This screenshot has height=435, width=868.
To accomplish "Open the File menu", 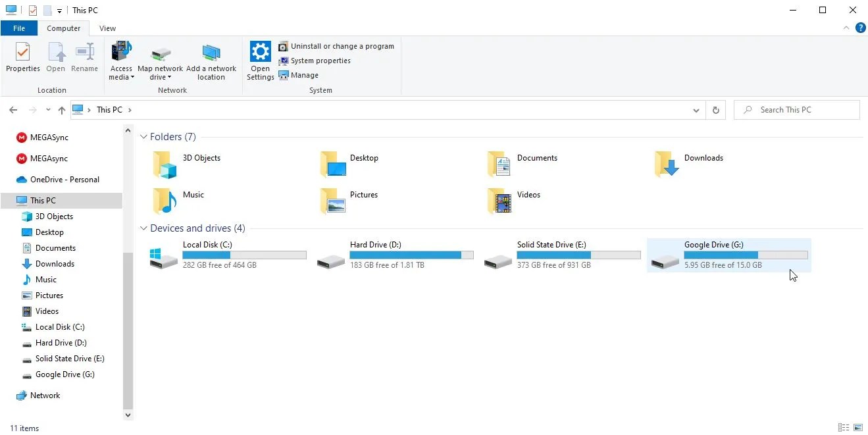I will coord(19,28).
